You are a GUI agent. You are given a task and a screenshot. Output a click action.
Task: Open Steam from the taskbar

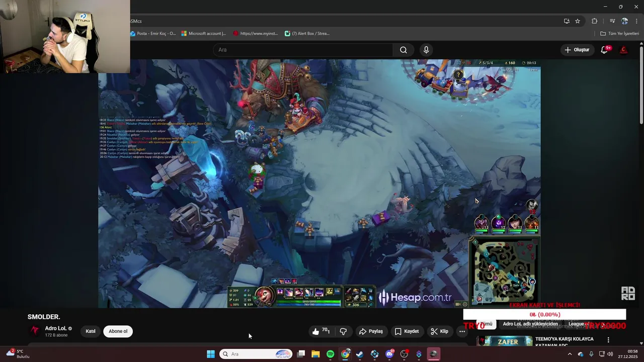coord(360,354)
